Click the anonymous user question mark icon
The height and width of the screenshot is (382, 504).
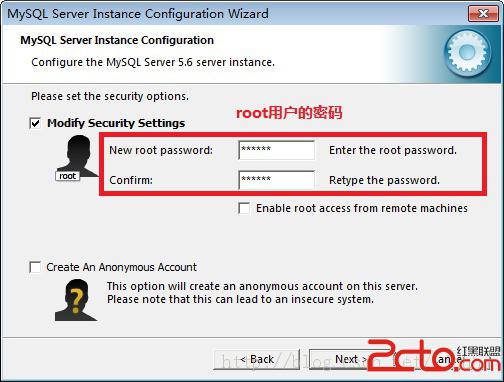pyautogui.click(x=76, y=300)
